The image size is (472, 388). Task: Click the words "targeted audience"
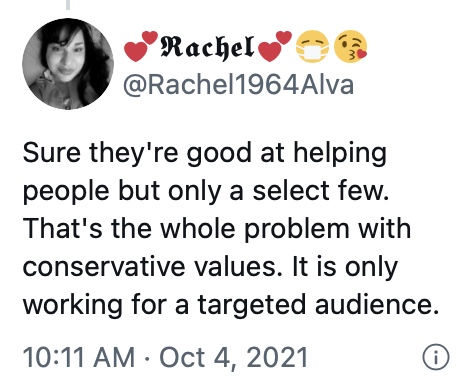click(x=318, y=305)
